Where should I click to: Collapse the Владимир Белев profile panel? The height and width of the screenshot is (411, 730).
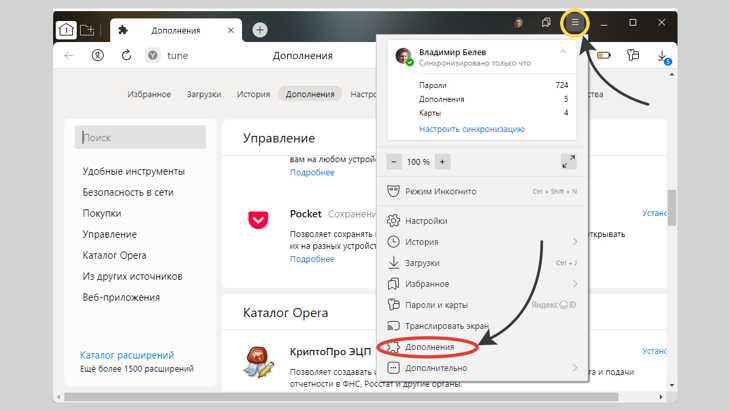[x=563, y=52]
